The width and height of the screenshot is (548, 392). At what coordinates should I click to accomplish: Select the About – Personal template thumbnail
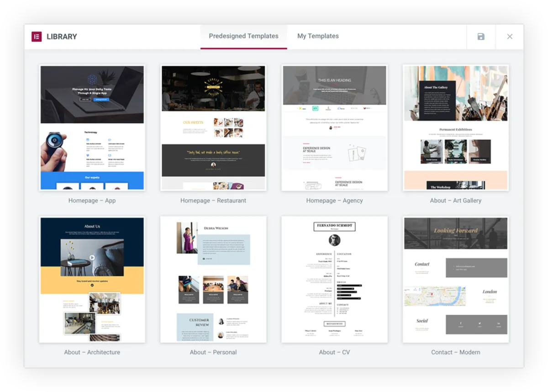[x=213, y=279]
